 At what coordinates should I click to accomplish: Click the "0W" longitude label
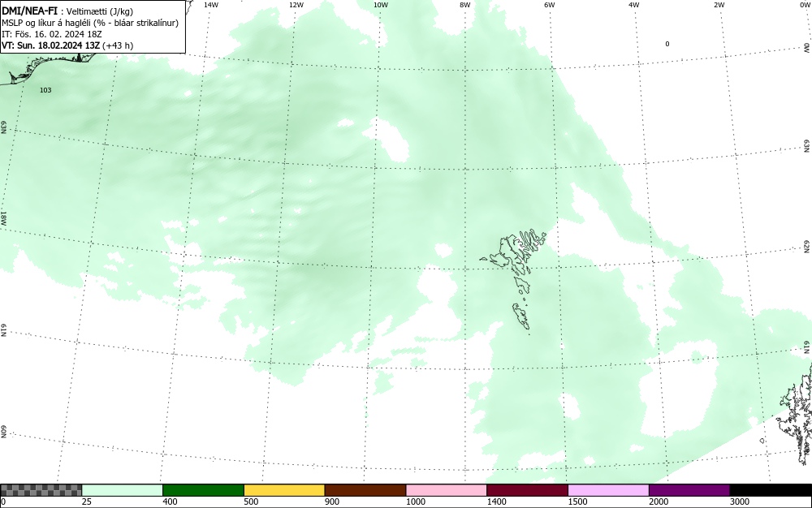tap(805, 5)
